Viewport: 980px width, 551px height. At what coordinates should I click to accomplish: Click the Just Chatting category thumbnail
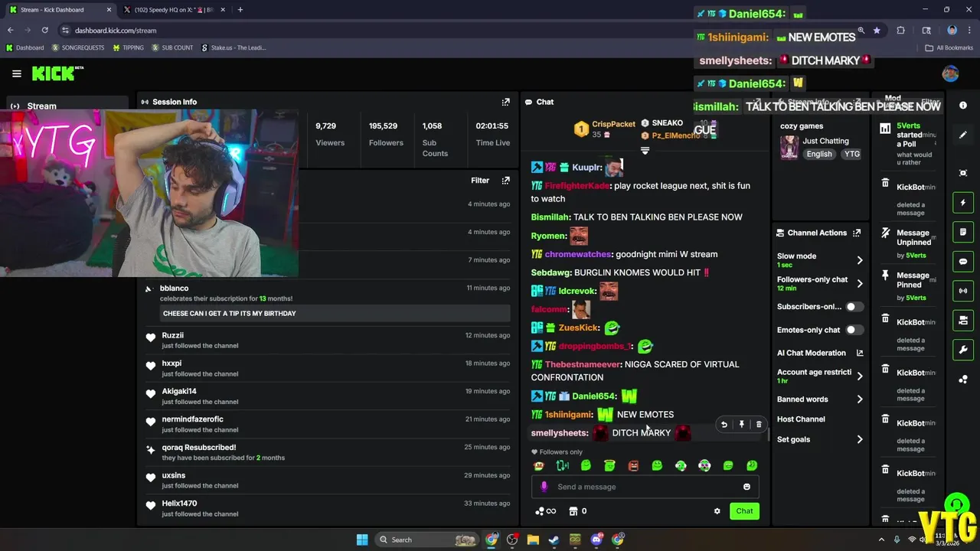(x=789, y=147)
